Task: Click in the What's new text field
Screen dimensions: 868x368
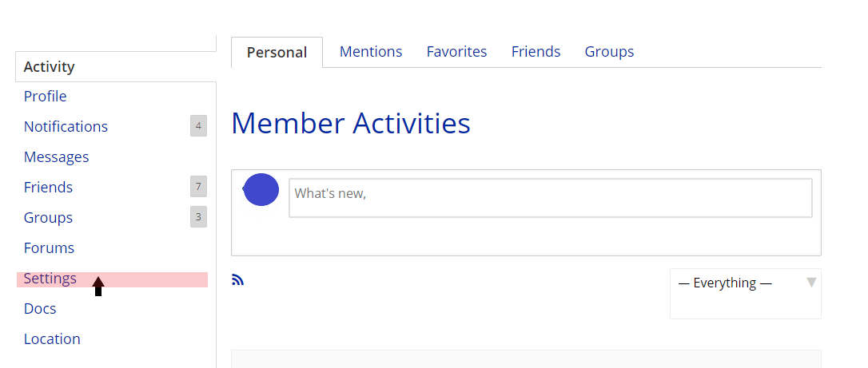Action: click(x=551, y=198)
